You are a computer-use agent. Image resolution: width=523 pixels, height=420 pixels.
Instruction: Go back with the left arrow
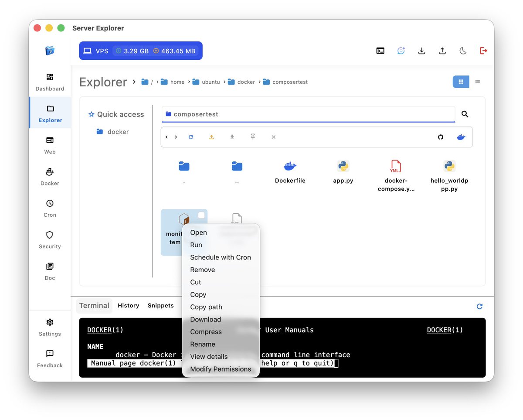(x=166, y=137)
